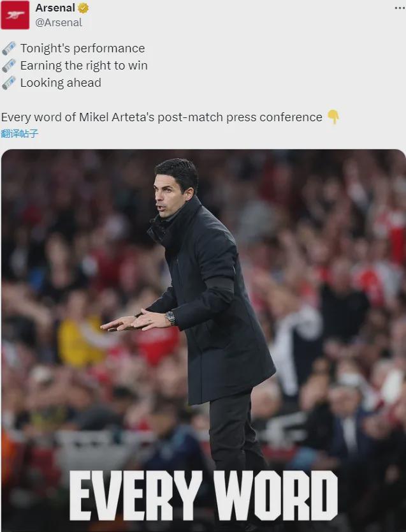Click the gold verified badge
Image resolution: width=406 pixels, height=532 pixels.
(x=83, y=8)
